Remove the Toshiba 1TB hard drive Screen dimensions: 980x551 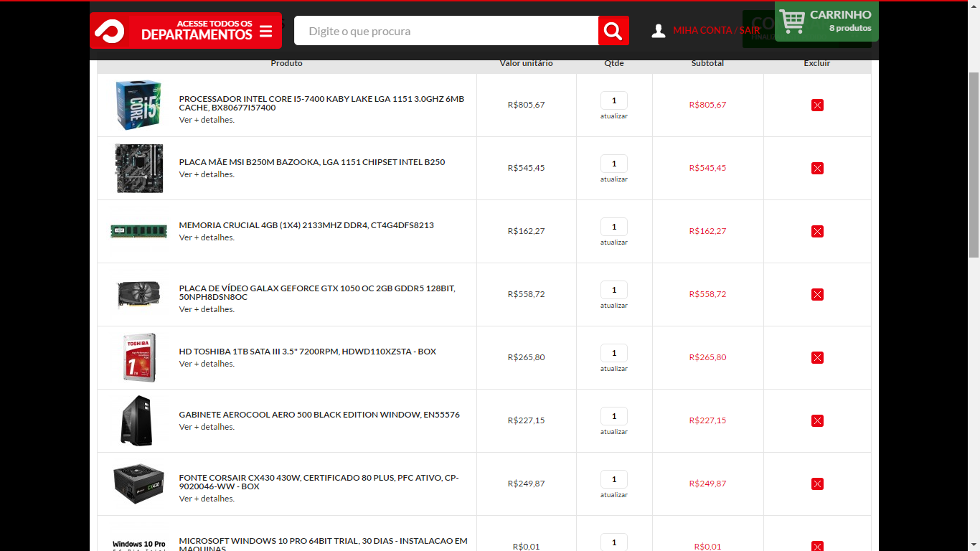817,357
